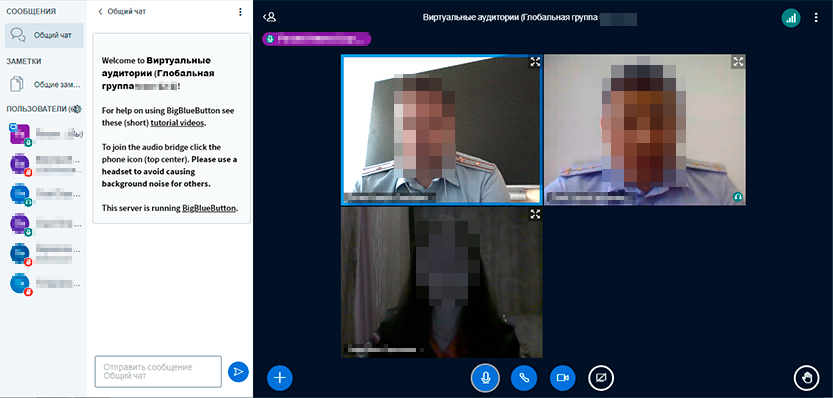Viewport: 833px width, 398px height.
Task: Open the Общий чат conversation
Action: [44, 36]
